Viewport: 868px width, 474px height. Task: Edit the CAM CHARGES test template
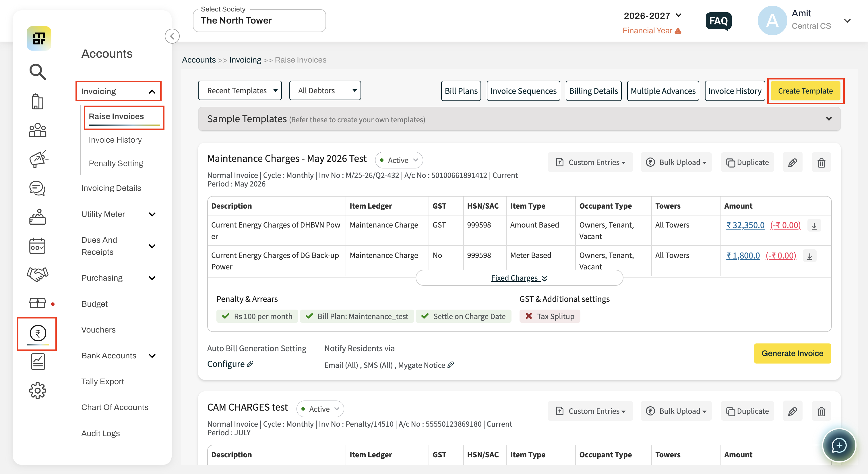click(793, 411)
